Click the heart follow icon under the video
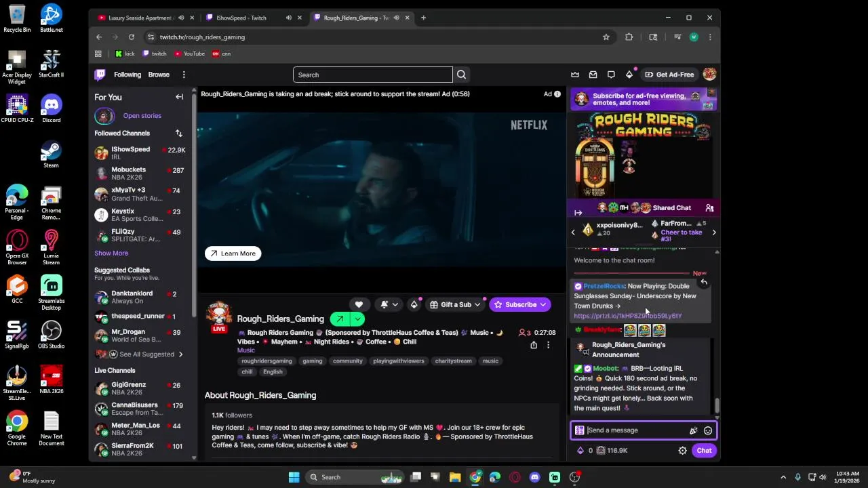 click(359, 305)
